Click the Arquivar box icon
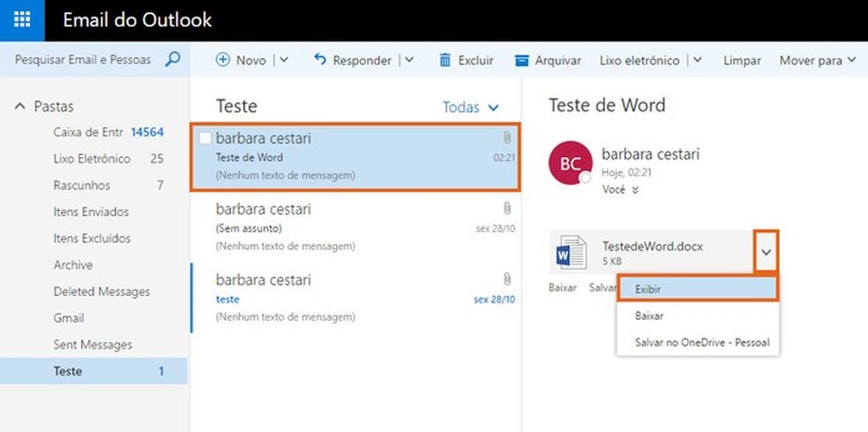The height and width of the screenshot is (432, 868). [x=521, y=60]
